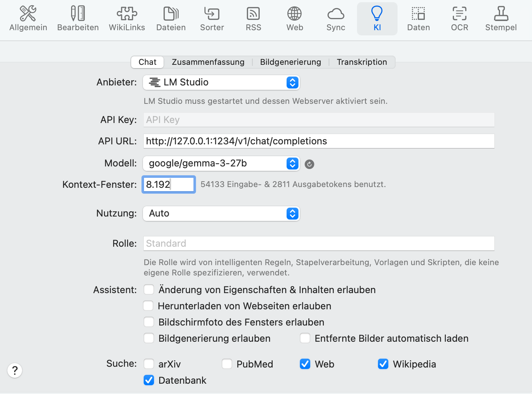Select the RSS settings icon
This screenshot has height=394, width=532.
(x=253, y=19)
